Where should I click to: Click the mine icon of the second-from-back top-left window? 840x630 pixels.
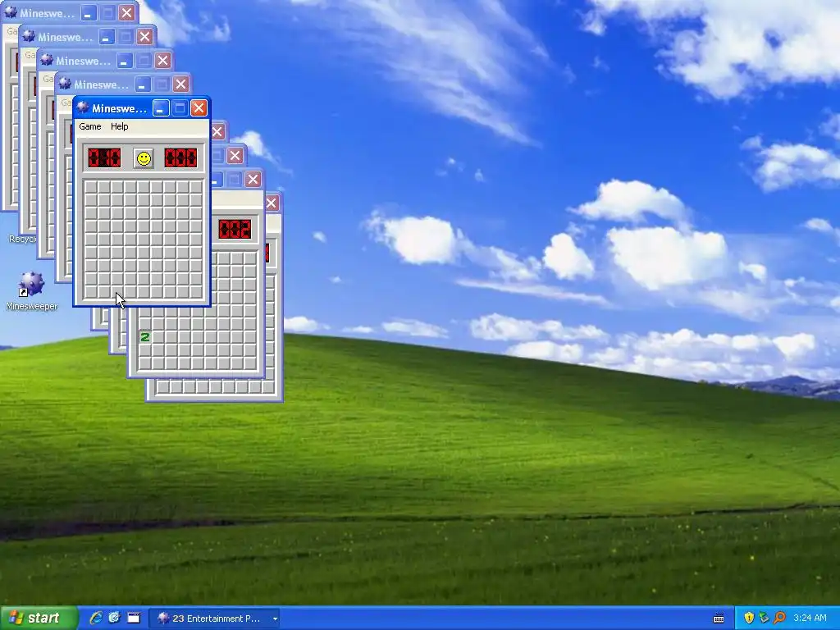[x=29, y=36]
